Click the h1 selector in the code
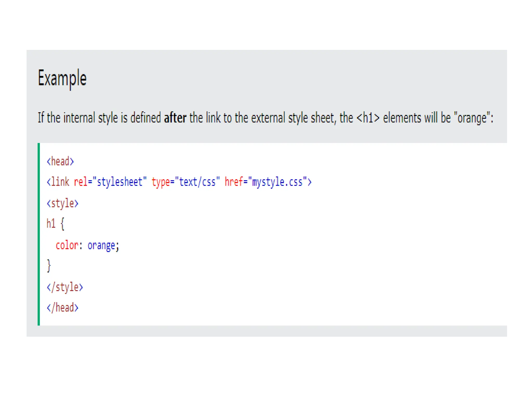532x399 pixels. (x=51, y=224)
